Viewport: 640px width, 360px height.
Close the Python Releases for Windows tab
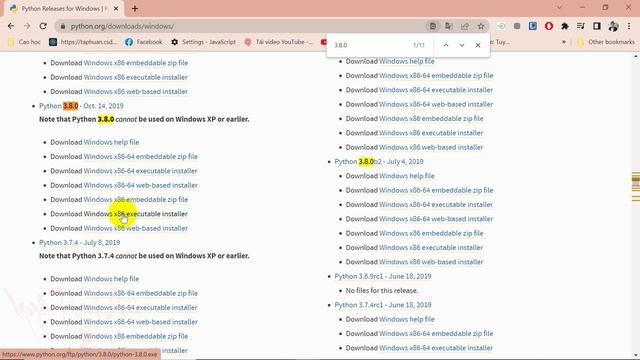point(116,8)
